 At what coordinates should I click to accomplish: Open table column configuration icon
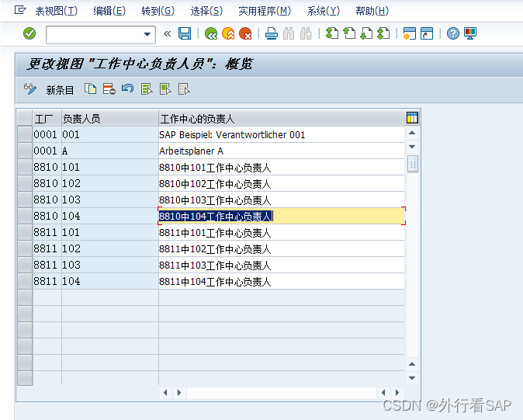[412, 118]
